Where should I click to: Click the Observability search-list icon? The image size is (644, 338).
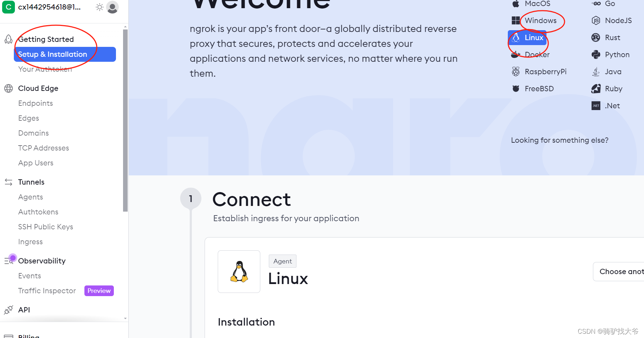(x=9, y=261)
